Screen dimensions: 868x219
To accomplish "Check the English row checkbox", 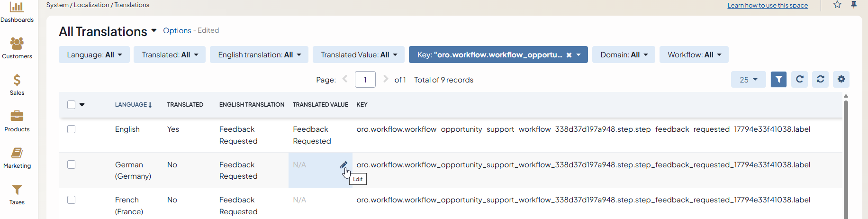I will (72, 129).
